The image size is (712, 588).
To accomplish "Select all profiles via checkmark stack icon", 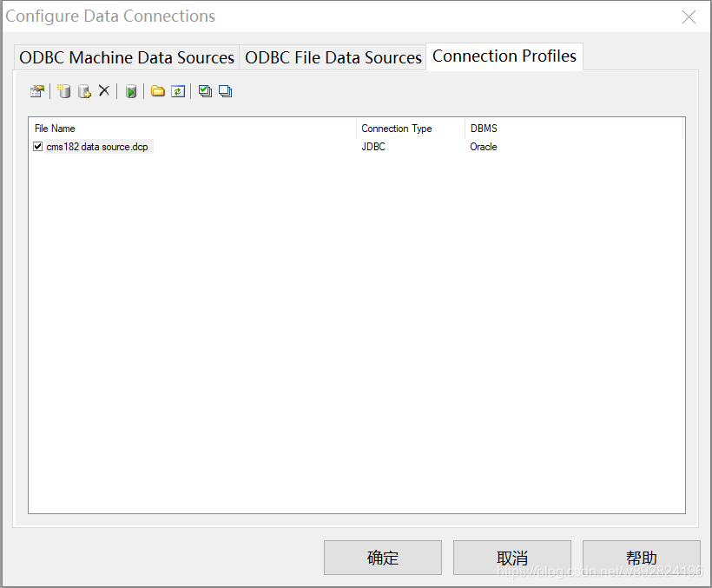I will point(204,90).
